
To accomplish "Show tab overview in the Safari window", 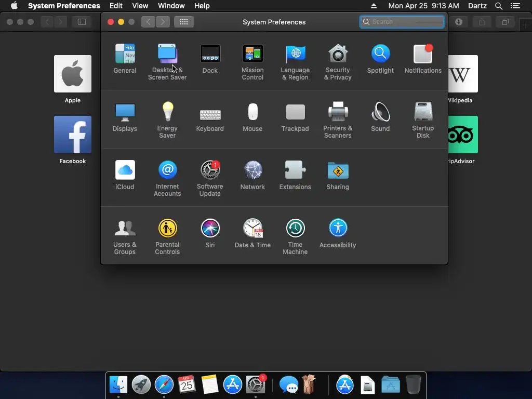I will (505, 22).
